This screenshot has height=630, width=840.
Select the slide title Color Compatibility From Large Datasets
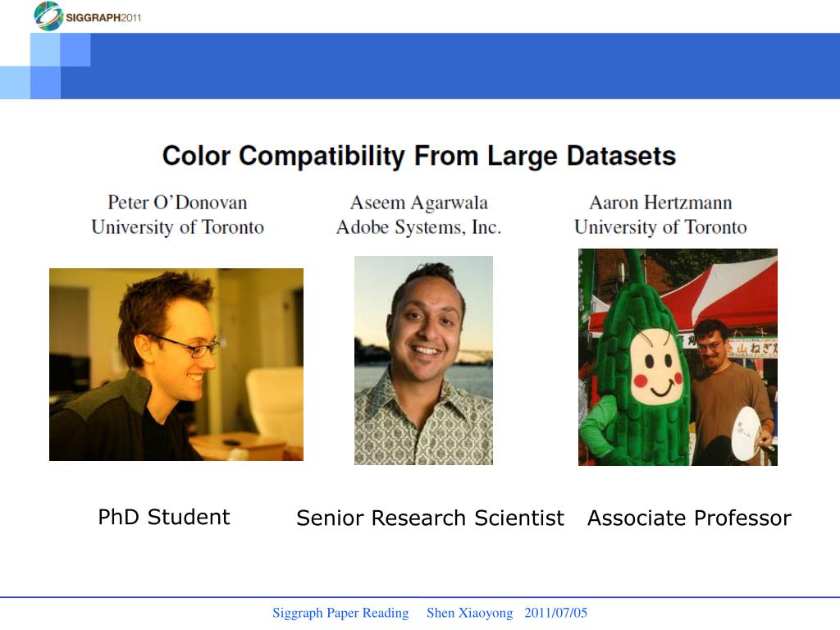419,156
